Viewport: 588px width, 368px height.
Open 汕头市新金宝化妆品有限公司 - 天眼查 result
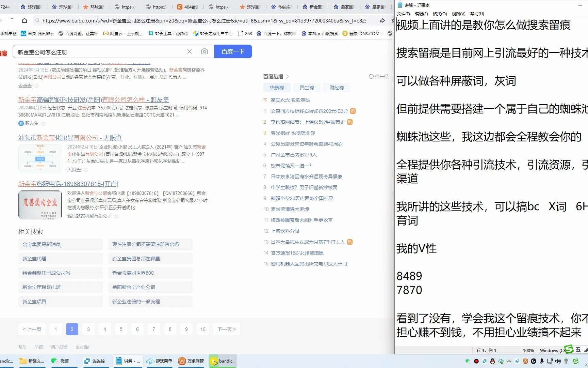(70, 137)
